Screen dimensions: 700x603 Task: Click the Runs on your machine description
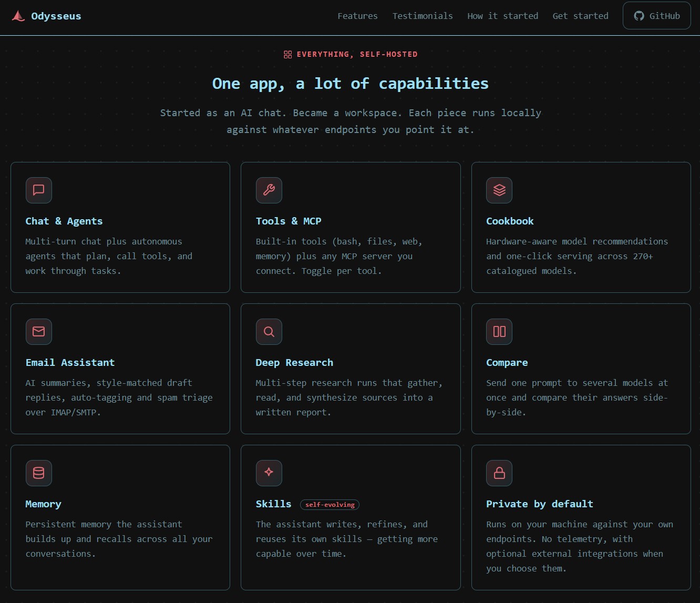pos(580,546)
